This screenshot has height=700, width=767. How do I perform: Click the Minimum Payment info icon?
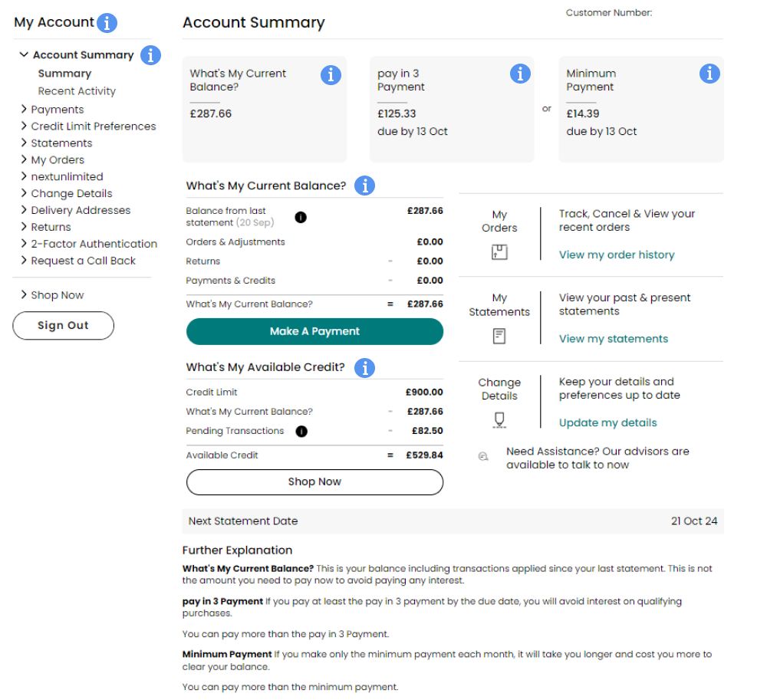(709, 73)
